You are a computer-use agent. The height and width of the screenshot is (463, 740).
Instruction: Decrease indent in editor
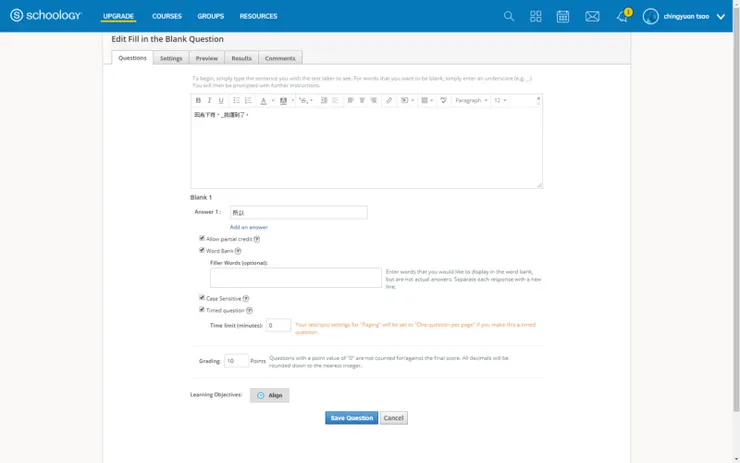pyautogui.click(x=336, y=100)
